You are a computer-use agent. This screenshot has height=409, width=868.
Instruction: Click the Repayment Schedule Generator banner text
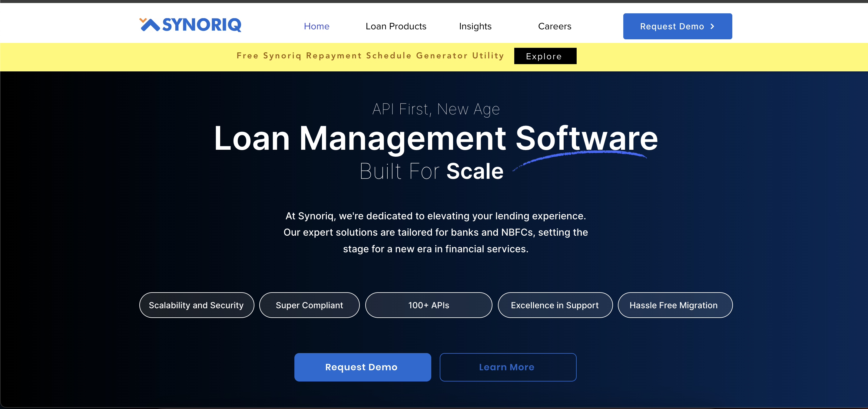(370, 56)
